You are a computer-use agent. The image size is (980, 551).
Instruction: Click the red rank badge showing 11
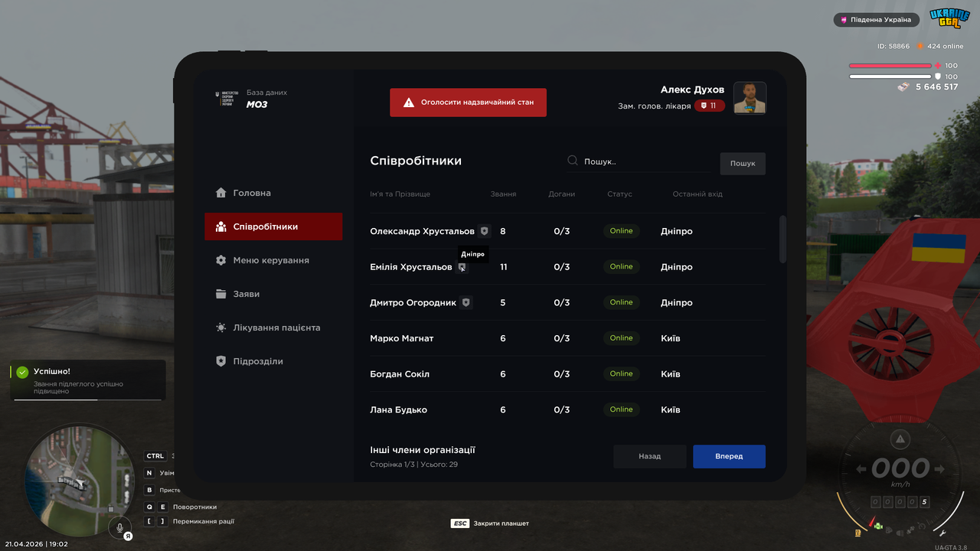[710, 106]
